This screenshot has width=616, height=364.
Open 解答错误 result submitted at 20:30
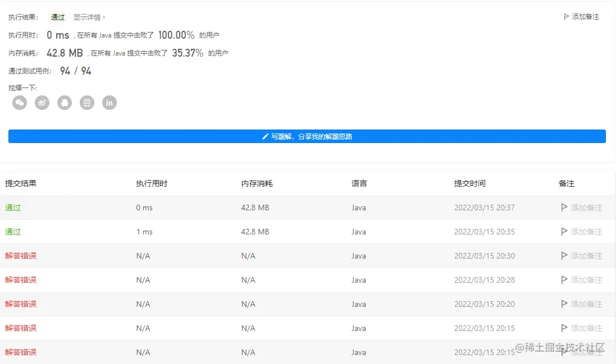(20, 256)
